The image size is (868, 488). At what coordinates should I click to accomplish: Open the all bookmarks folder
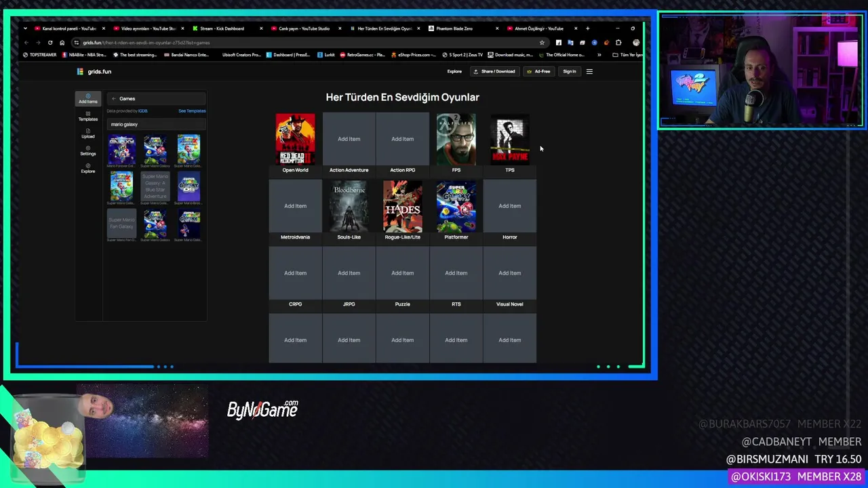[627, 55]
